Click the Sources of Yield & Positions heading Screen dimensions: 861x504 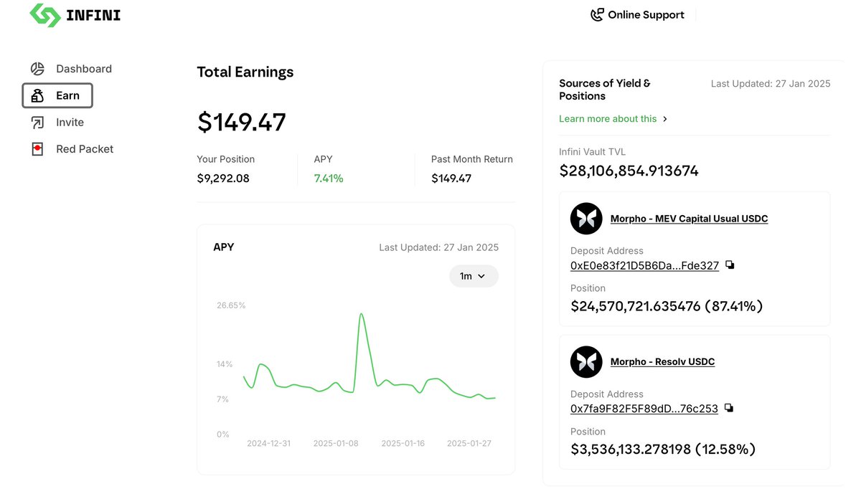click(x=605, y=90)
